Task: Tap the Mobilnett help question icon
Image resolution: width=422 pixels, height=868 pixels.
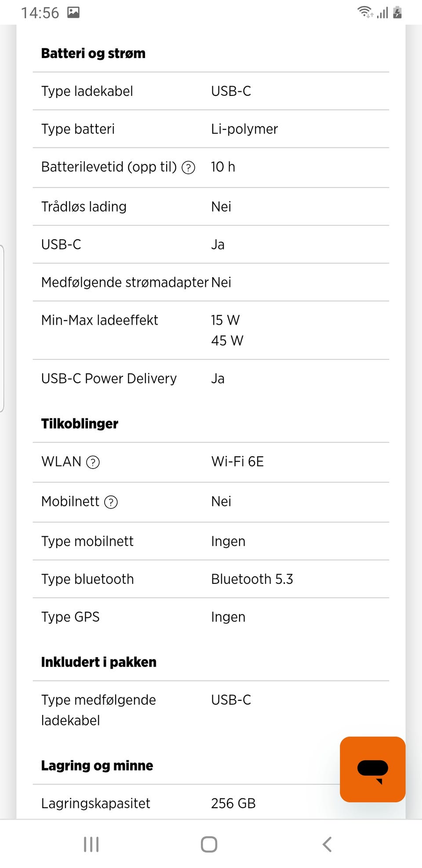Action: point(111,502)
